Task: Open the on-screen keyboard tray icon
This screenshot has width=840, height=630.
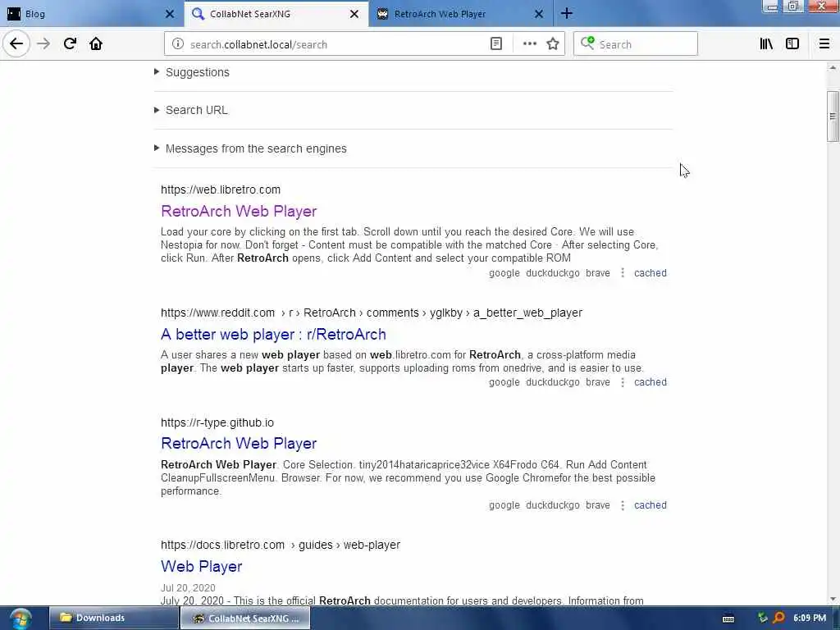Action: tap(728, 619)
